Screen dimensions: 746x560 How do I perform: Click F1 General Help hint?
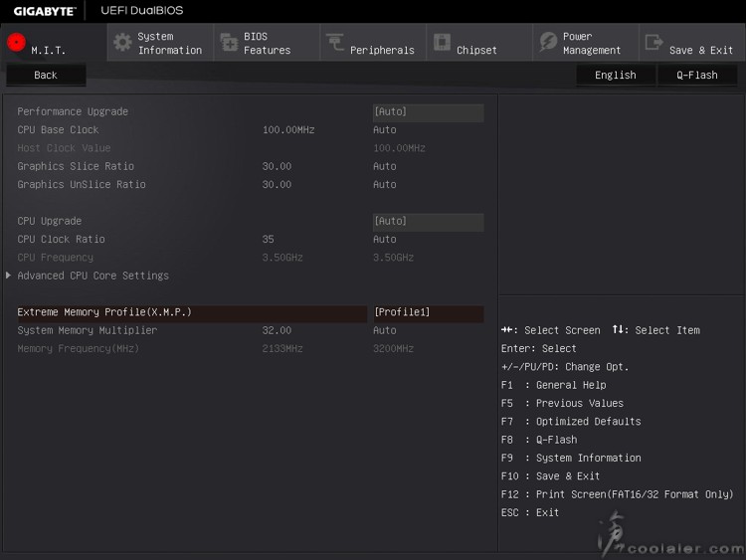[x=554, y=385]
